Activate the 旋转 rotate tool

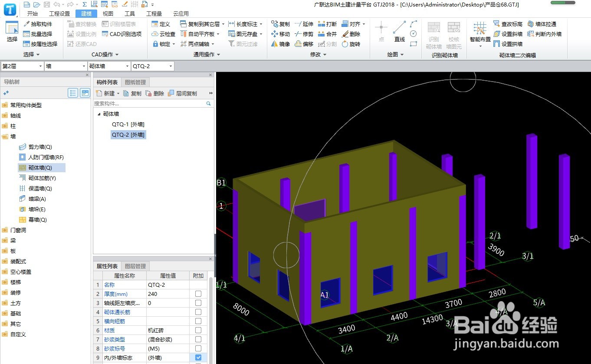[351, 44]
